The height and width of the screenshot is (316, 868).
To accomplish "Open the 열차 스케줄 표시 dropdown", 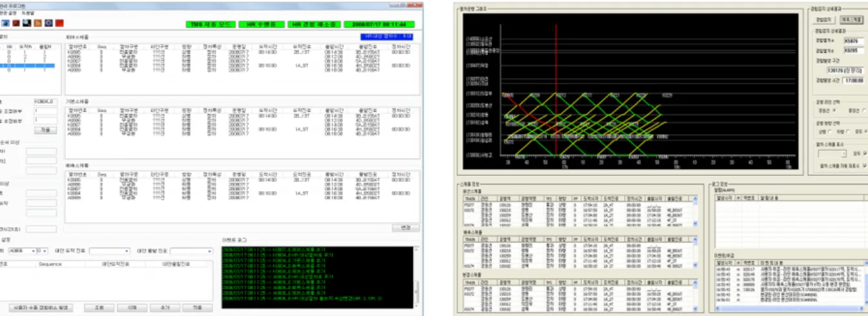I will [831, 154].
